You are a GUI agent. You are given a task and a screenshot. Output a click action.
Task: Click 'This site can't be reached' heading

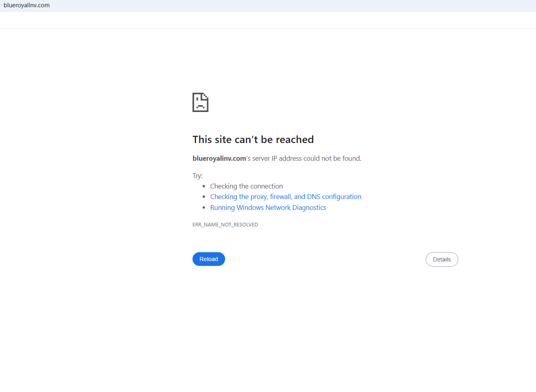[x=253, y=139]
